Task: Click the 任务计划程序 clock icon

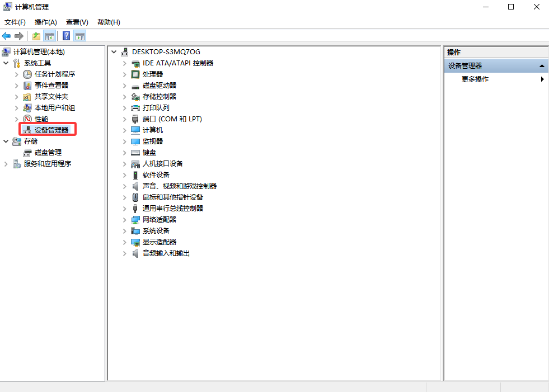Action: coord(27,74)
